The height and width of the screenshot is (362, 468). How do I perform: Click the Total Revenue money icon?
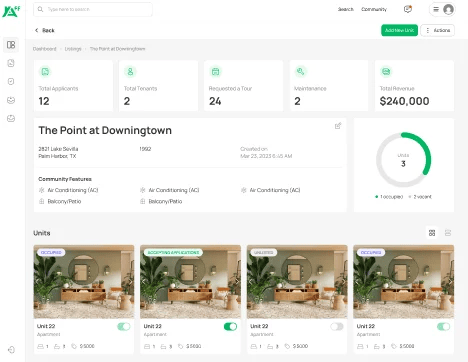tap(386, 71)
